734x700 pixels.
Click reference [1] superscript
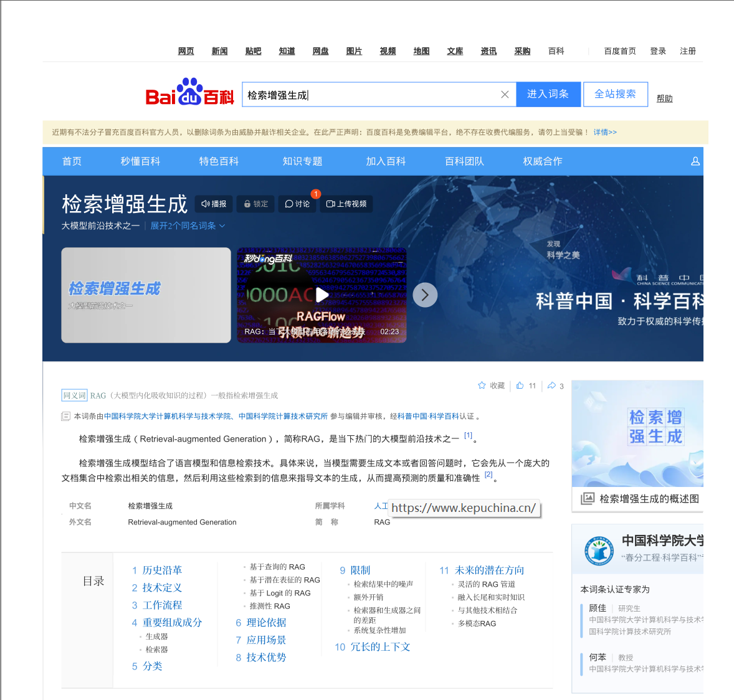[468, 435]
